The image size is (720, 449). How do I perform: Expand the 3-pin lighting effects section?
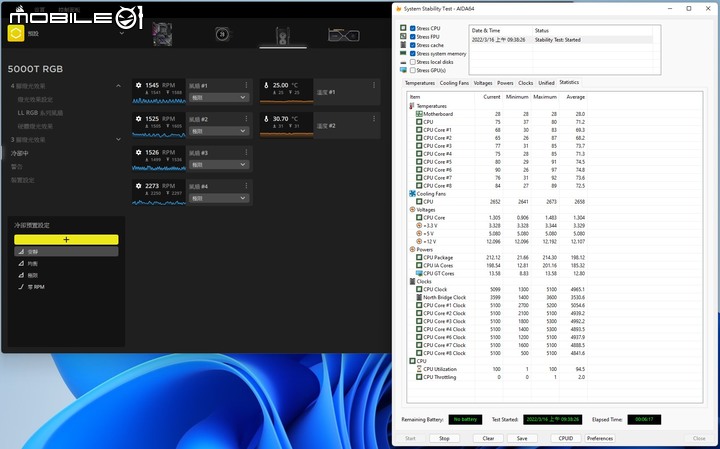click(x=118, y=139)
